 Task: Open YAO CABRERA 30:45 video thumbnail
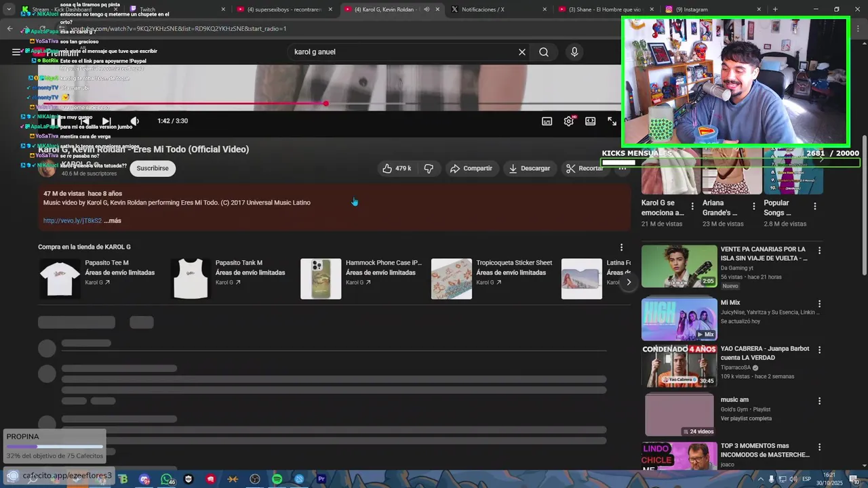pos(679,366)
